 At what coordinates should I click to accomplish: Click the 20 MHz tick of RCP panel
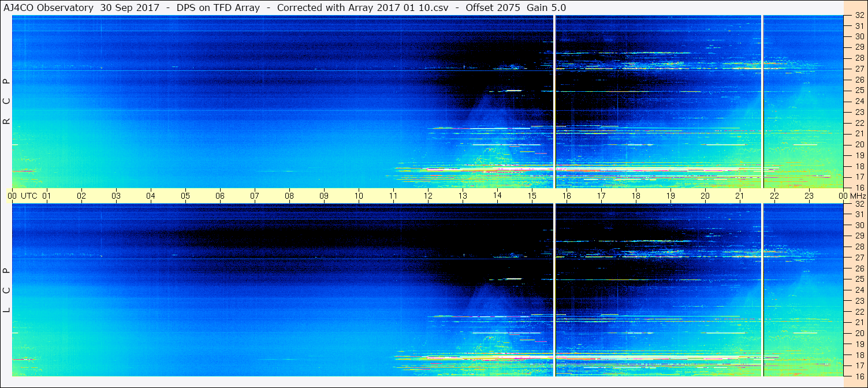point(859,144)
